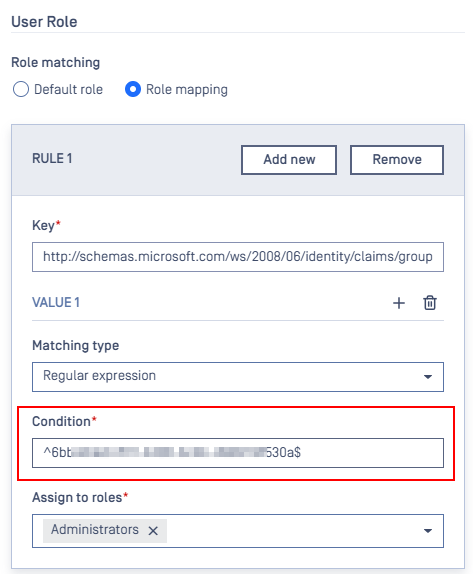Viewport: 473px width, 578px height.
Task: Delete VALUE 1 using the trash icon
Action: (429, 303)
